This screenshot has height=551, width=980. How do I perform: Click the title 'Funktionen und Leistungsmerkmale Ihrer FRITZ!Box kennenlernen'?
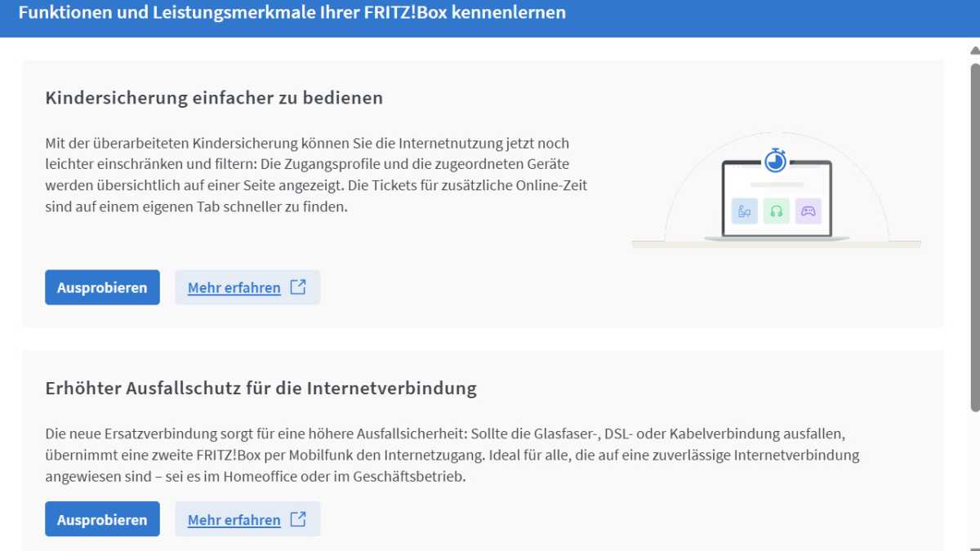coord(292,13)
